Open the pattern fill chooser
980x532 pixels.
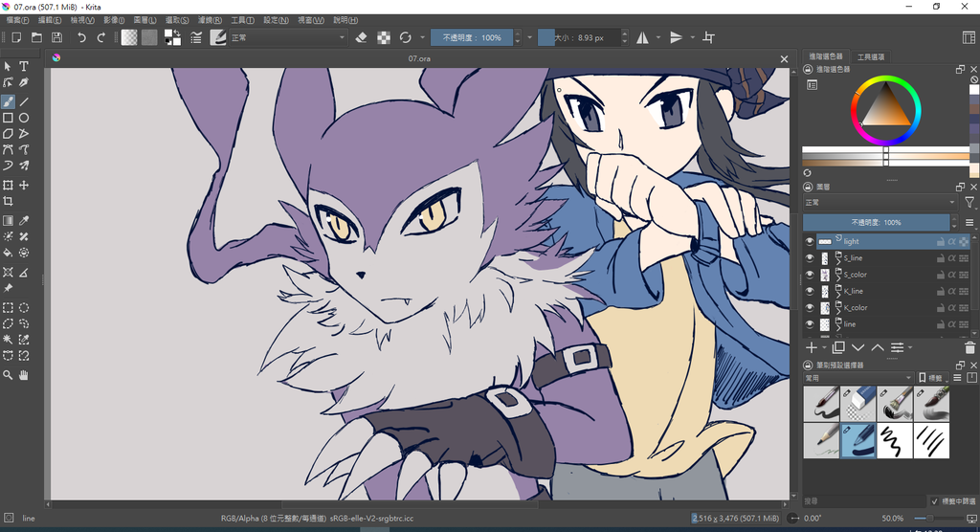[x=149, y=37]
